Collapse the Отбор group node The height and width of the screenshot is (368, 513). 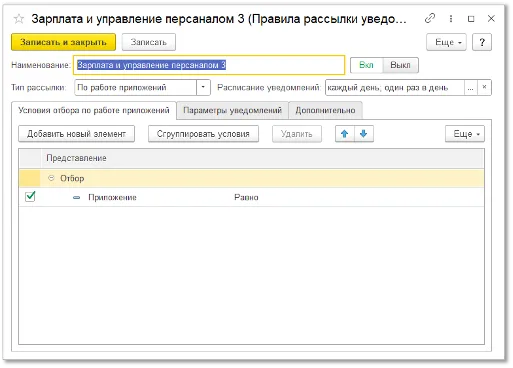click(x=51, y=178)
